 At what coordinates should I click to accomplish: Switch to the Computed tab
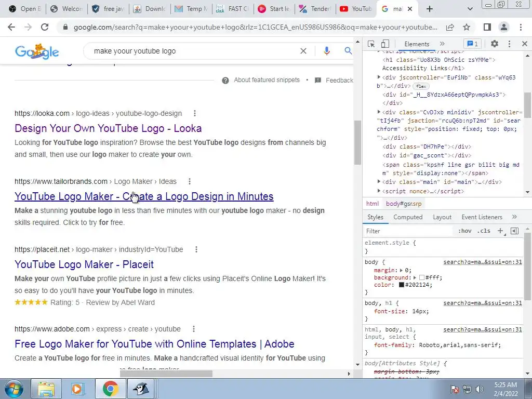(408, 217)
